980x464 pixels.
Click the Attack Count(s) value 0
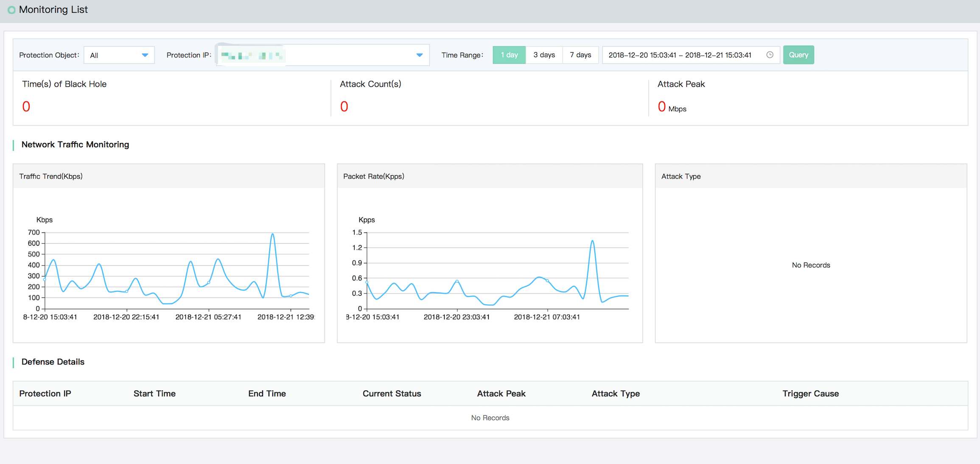point(344,106)
